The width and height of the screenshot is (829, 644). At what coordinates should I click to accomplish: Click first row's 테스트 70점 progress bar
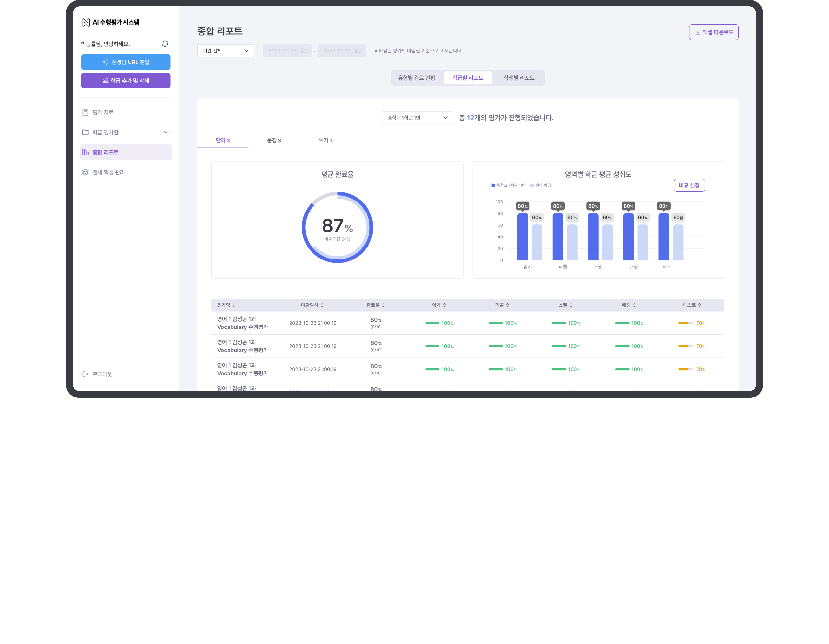(686, 323)
